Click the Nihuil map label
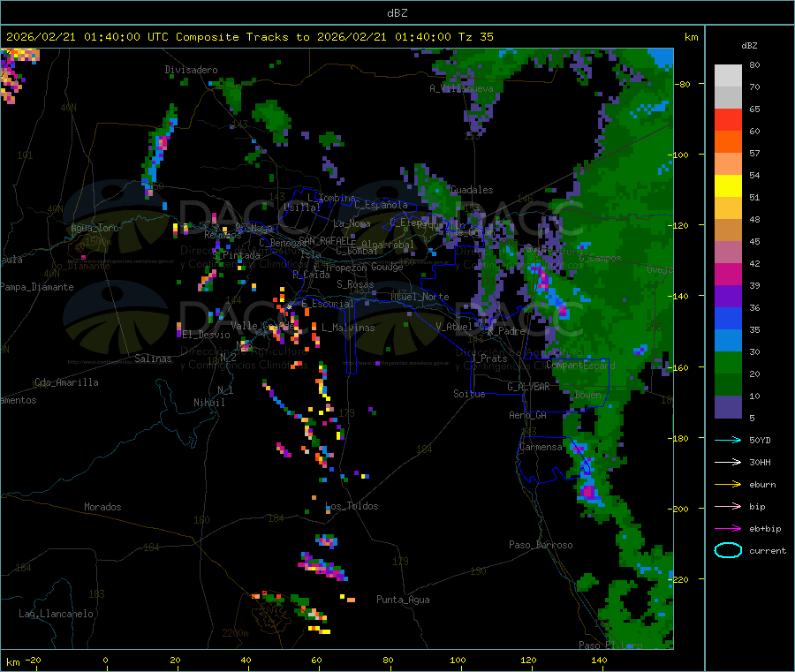 (x=209, y=403)
